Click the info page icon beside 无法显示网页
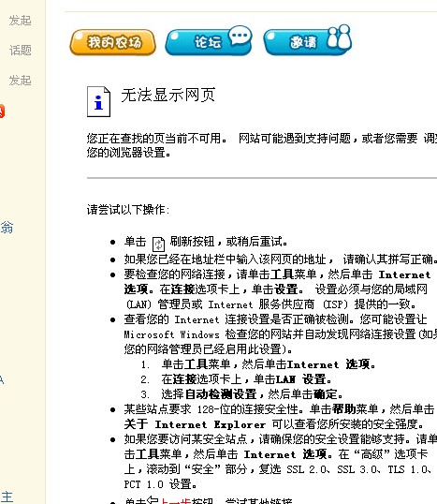The height and width of the screenshot is (504, 437). pyautogui.click(x=98, y=101)
